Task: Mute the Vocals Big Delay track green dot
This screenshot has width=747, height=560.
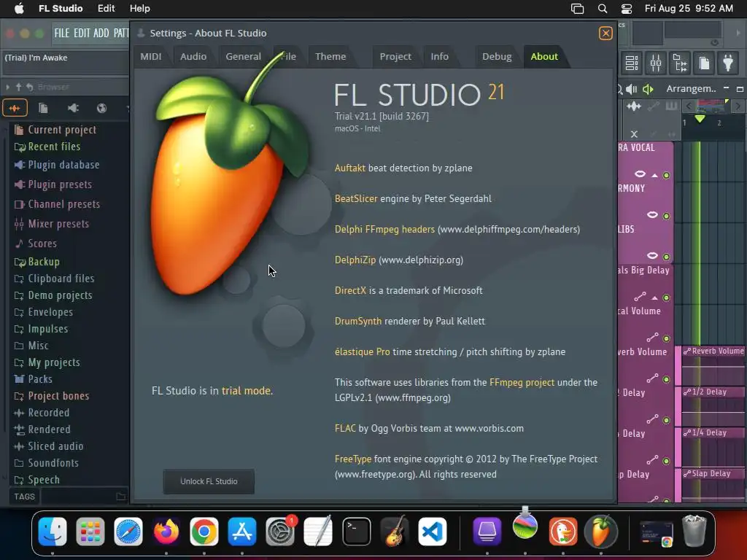Action: click(x=667, y=297)
